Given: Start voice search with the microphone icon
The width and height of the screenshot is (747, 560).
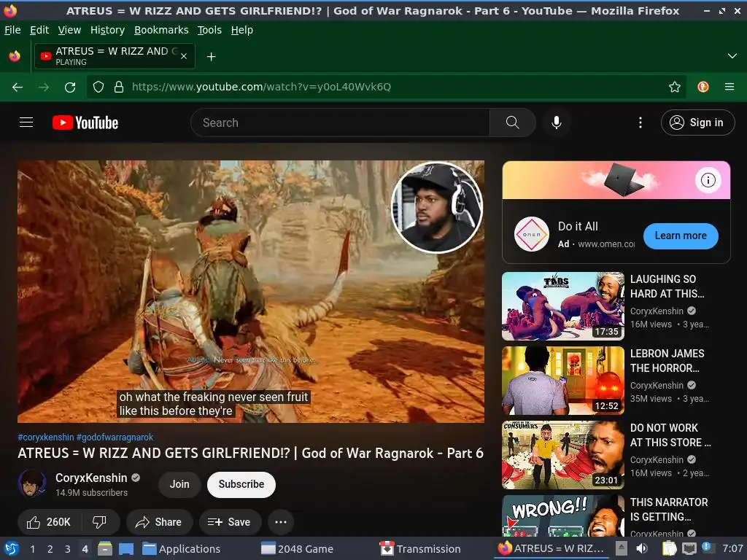Looking at the screenshot, I should point(556,122).
